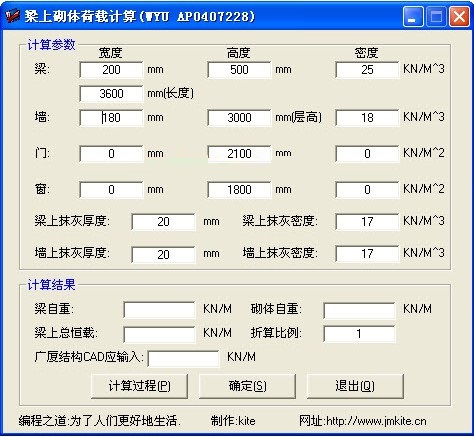Focus the 墙 密度 field showing 18
This screenshot has height=437, width=474.
(x=367, y=118)
